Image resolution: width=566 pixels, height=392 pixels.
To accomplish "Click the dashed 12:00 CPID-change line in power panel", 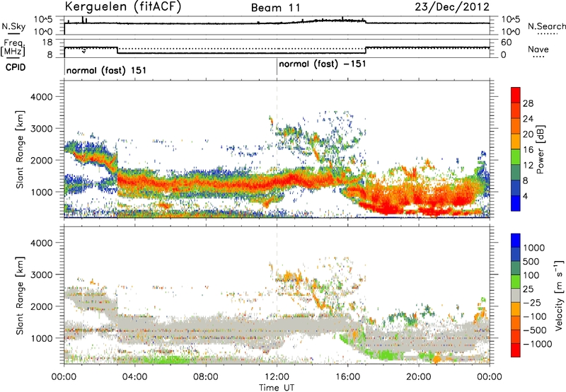I will pyautogui.click(x=277, y=148).
